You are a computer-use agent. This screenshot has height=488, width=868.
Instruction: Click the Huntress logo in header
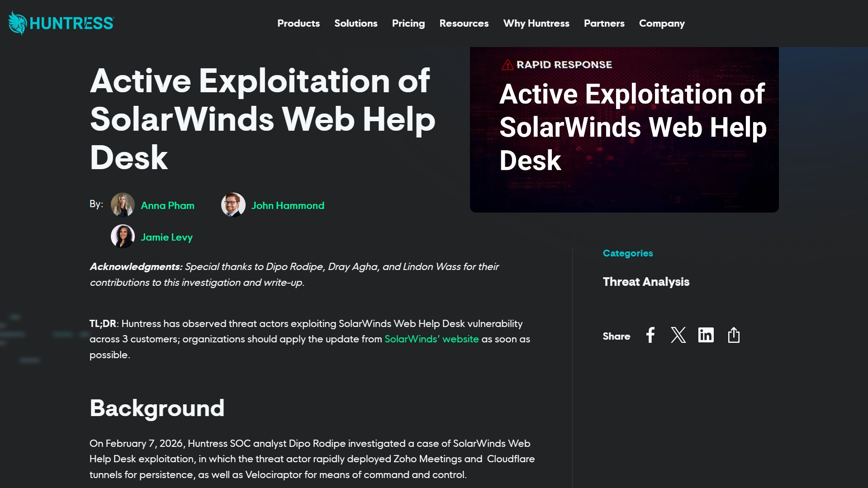pyautogui.click(x=61, y=23)
